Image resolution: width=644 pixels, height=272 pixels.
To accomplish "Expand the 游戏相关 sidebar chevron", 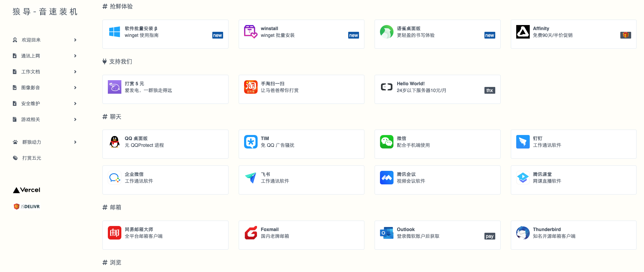I will click(x=75, y=119).
